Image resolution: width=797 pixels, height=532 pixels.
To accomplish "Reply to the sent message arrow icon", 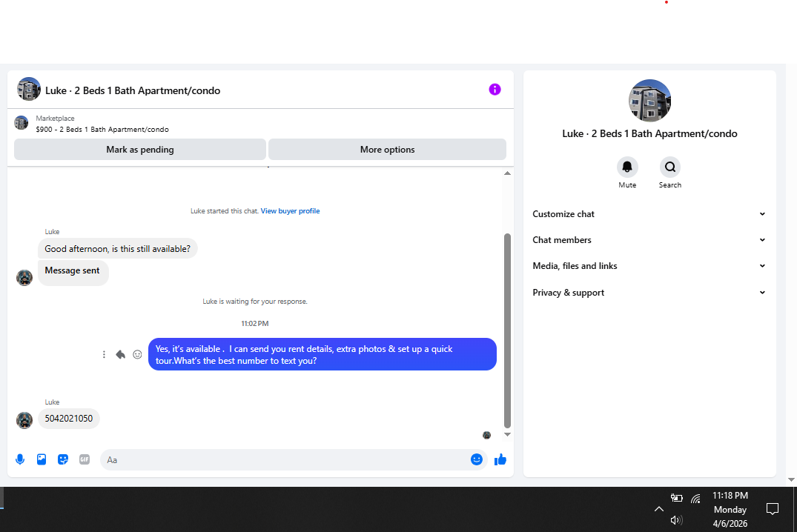I will tap(120, 355).
